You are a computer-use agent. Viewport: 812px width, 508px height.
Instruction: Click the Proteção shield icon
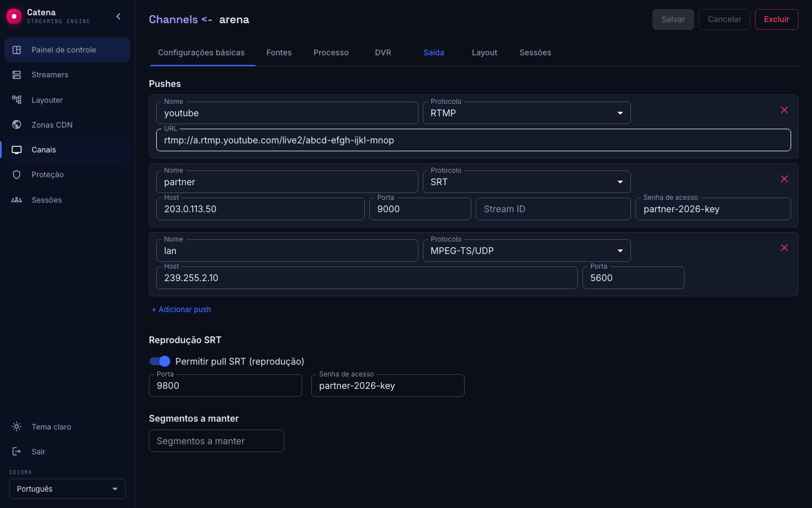[17, 174]
